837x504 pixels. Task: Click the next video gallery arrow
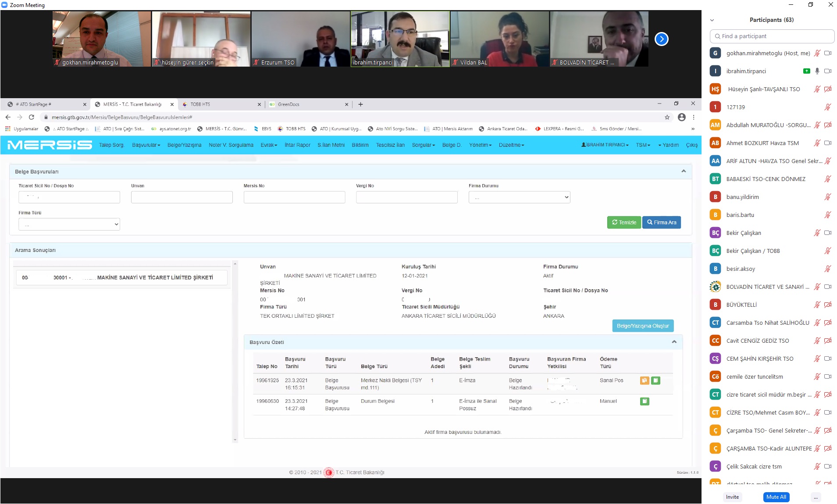661,39
